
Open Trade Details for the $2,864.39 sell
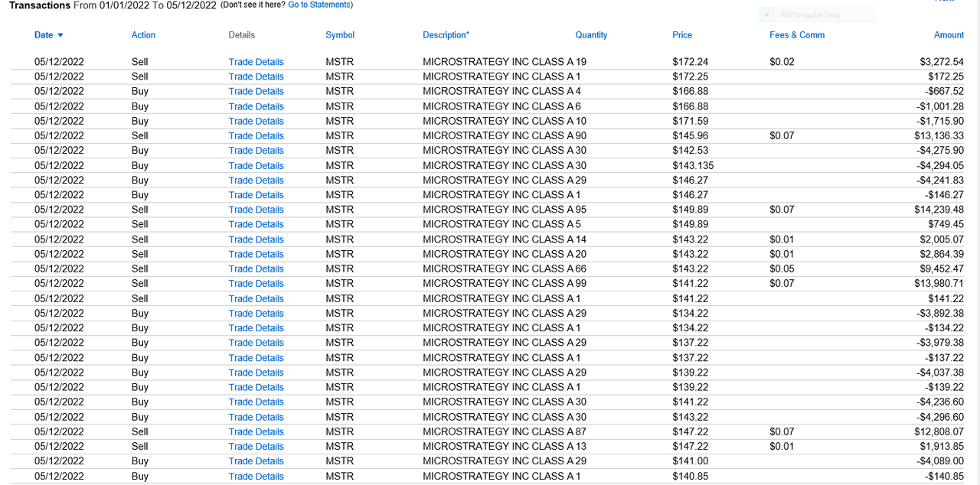pos(256,254)
